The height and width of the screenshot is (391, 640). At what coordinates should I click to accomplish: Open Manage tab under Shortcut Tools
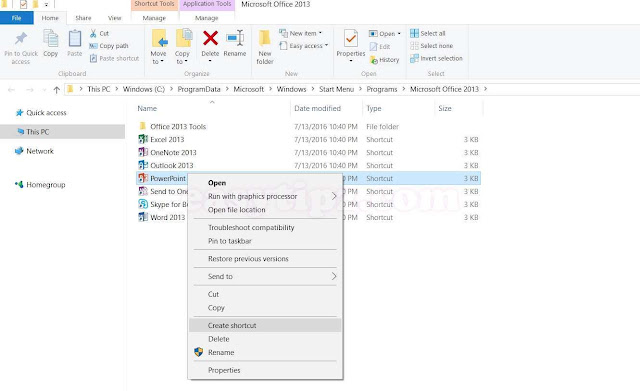pyautogui.click(x=154, y=18)
